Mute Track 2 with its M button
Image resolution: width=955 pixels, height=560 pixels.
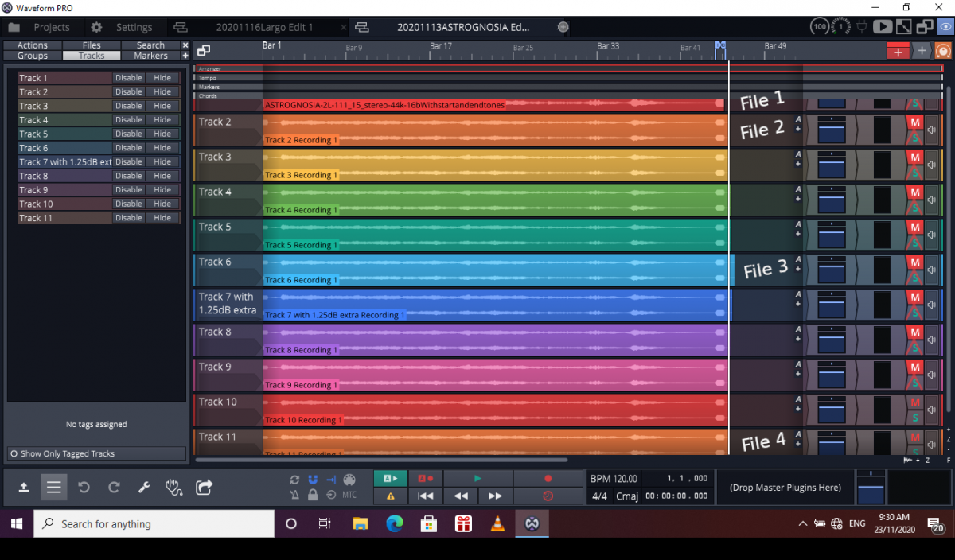(x=914, y=122)
